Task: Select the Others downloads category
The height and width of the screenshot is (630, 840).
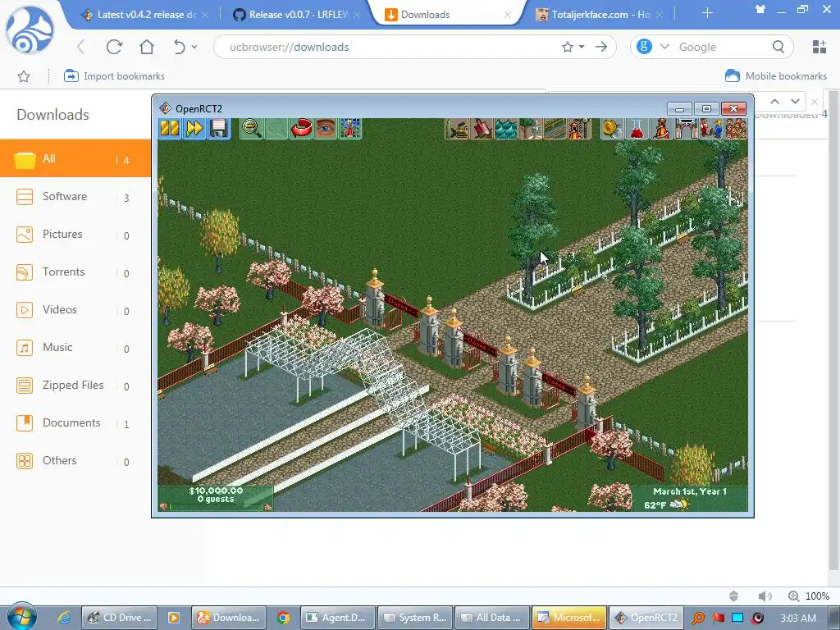Action: tap(75, 461)
